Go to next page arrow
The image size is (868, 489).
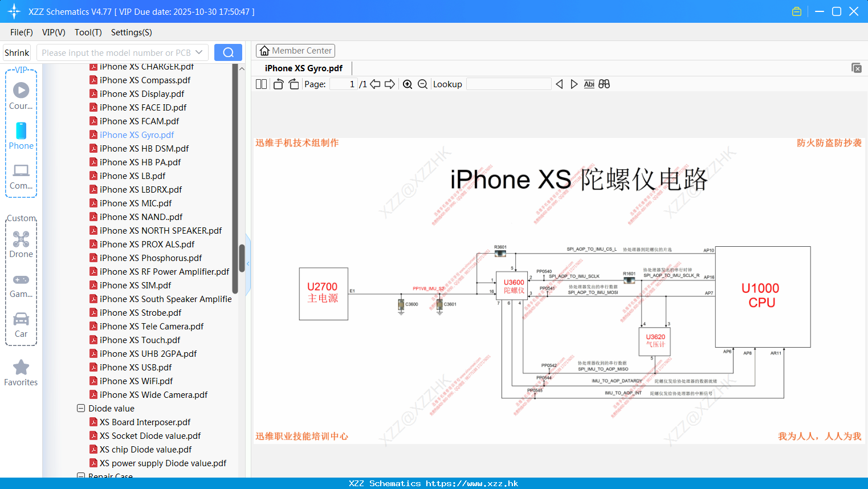click(390, 84)
